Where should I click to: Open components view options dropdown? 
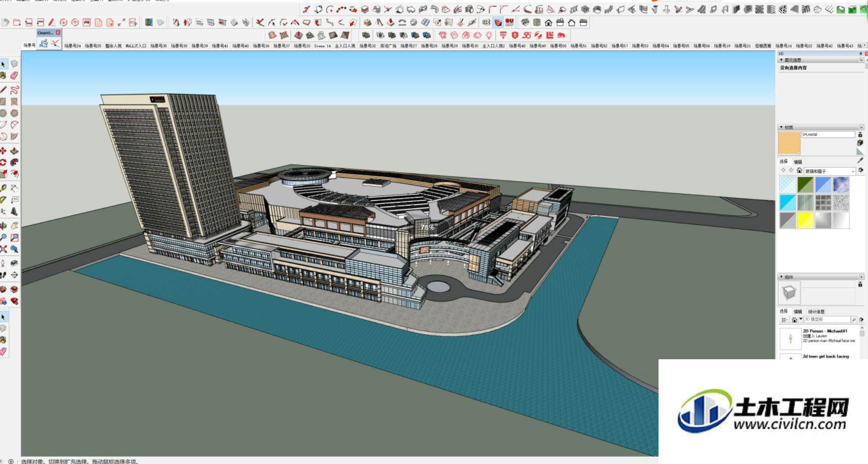coord(784,320)
